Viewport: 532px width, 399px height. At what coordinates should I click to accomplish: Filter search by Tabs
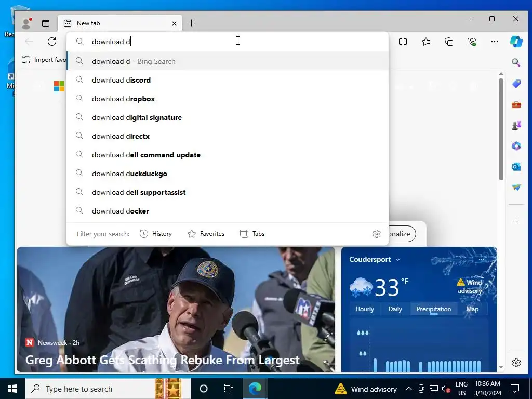pyautogui.click(x=252, y=234)
